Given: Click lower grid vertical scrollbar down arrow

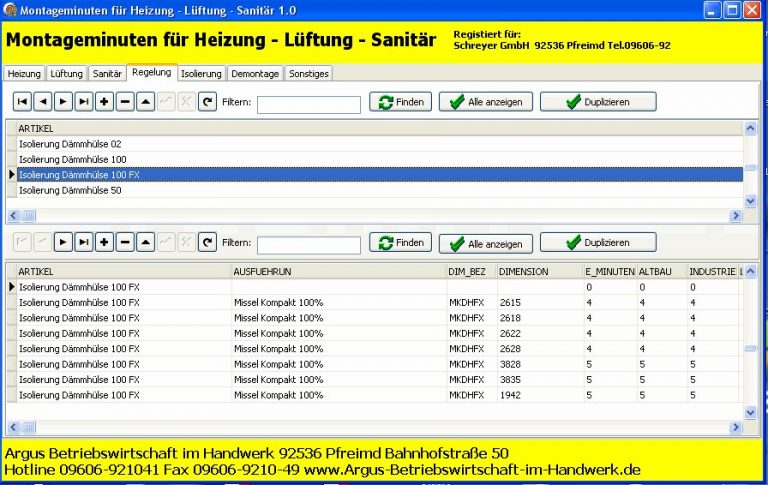Looking at the screenshot, I should point(750,412).
